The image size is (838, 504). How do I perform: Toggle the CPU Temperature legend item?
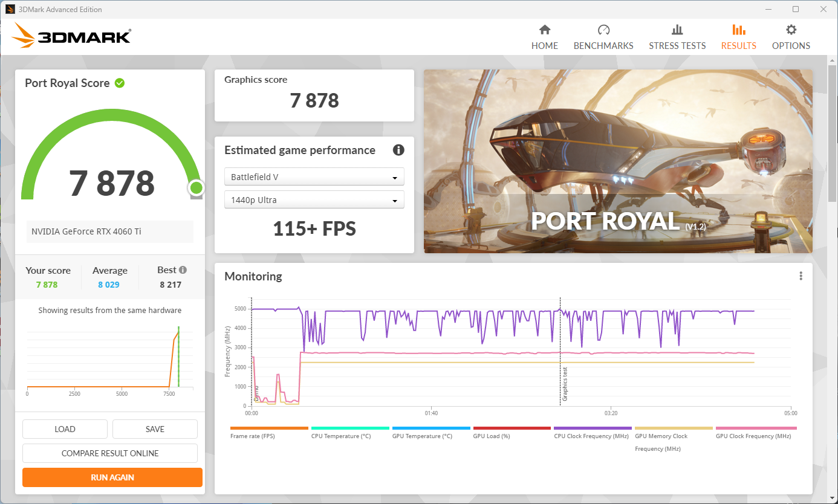(x=350, y=433)
